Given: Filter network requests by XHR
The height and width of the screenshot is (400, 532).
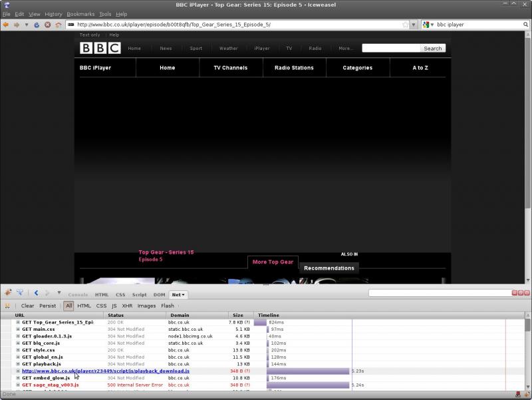Looking at the screenshot, I should pyautogui.click(x=127, y=306).
